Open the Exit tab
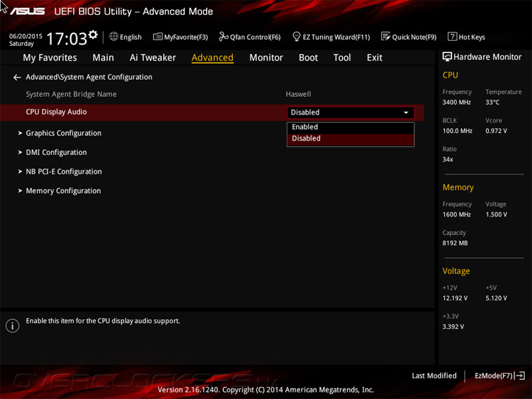This screenshot has width=532, height=399. tap(374, 58)
